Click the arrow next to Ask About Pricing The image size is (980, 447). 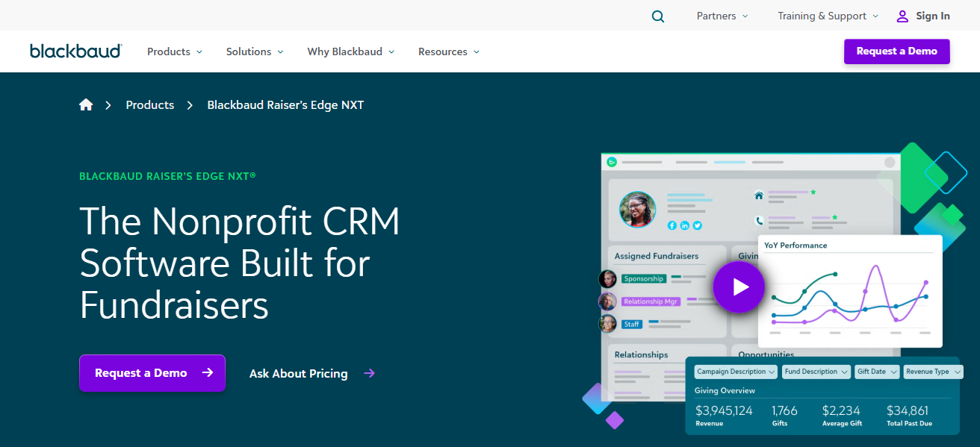[369, 373]
